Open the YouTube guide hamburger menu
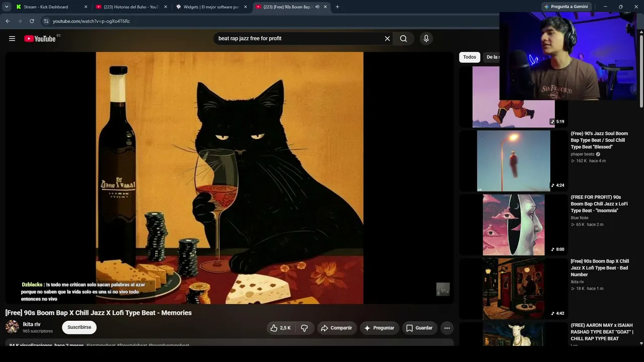The width and height of the screenshot is (644, 362). click(x=12, y=39)
